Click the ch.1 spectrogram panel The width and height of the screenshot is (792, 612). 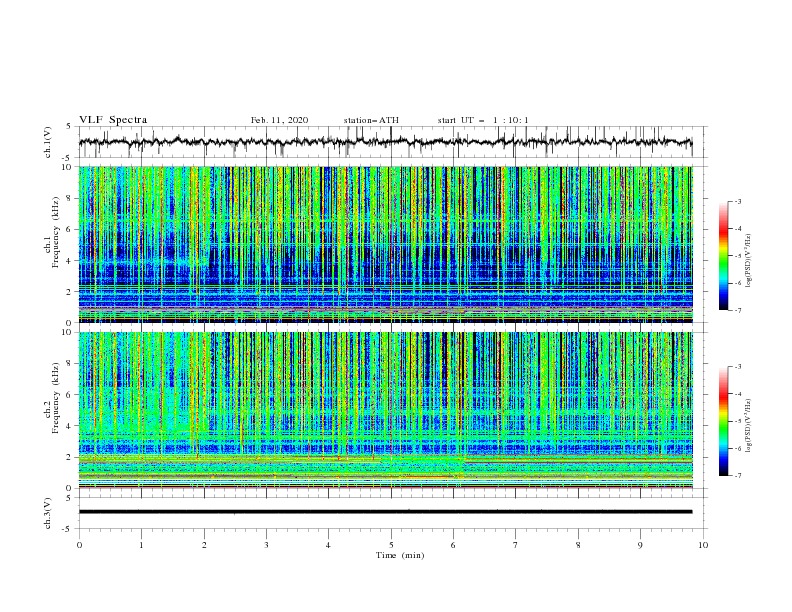386,244
